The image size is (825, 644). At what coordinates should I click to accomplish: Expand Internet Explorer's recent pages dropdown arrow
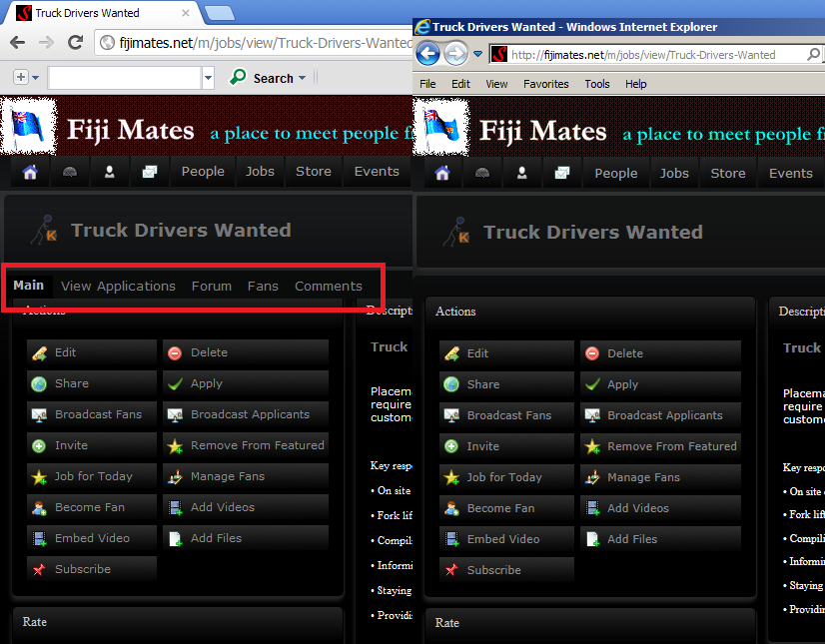click(478, 54)
